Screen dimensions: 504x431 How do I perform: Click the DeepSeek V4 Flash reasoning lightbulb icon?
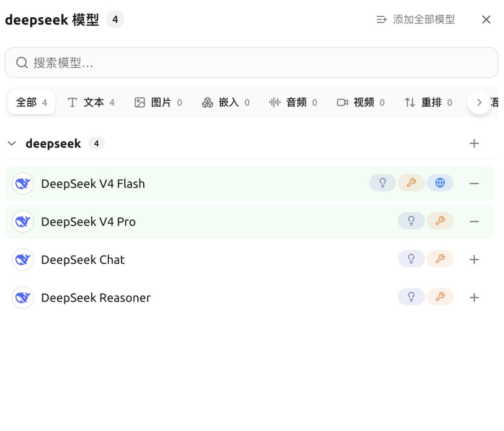click(x=383, y=183)
